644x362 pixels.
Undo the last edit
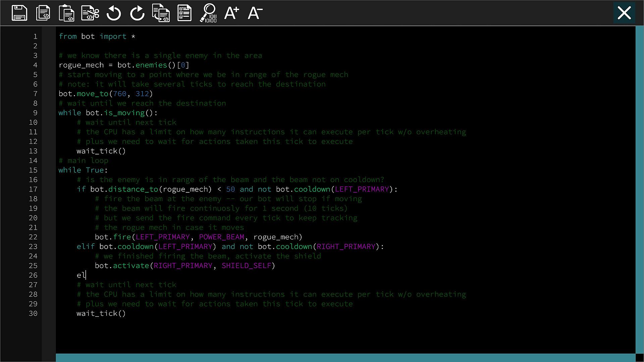point(114,13)
